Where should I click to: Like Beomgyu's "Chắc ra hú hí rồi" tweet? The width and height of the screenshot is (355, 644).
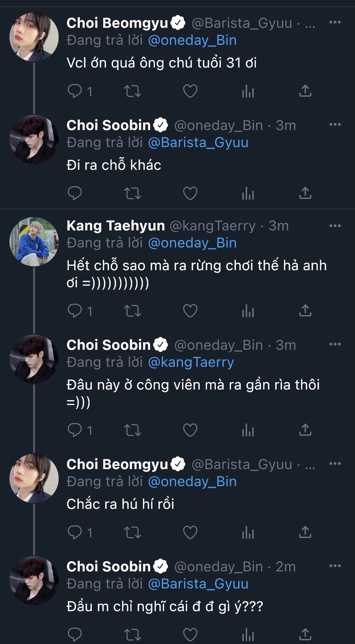(x=190, y=532)
